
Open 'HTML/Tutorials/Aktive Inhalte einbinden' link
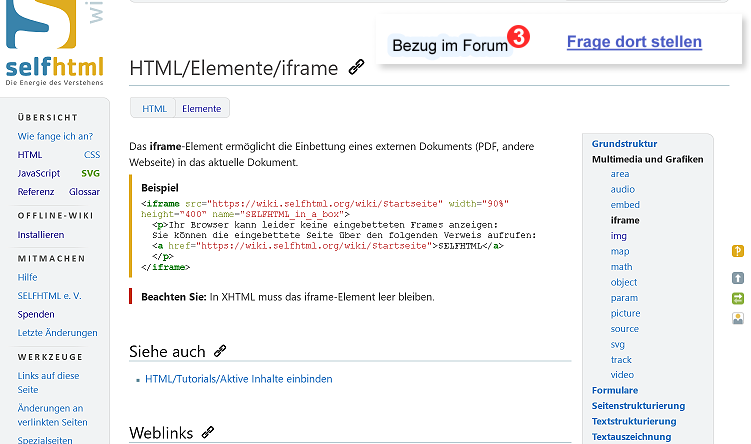tap(238, 379)
